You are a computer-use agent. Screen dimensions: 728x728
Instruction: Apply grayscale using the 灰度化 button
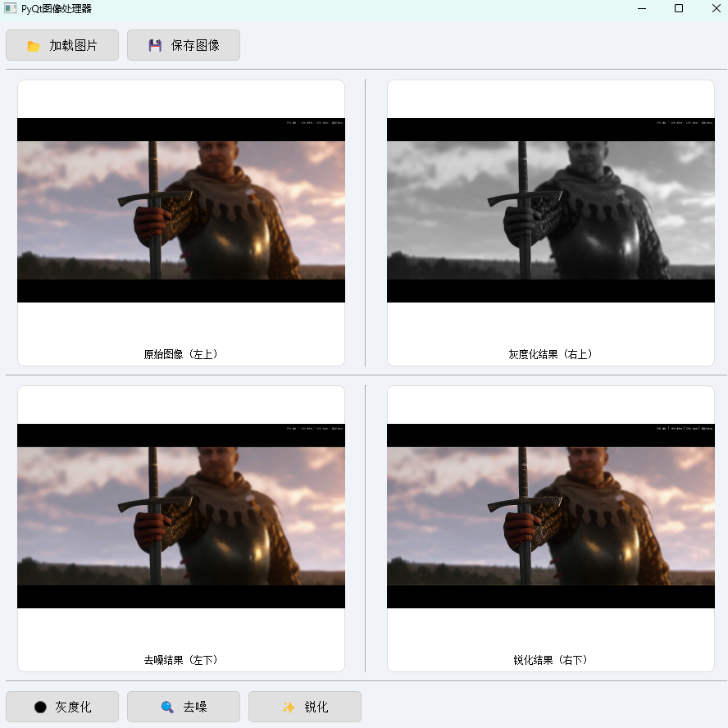[x=61, y=707]
